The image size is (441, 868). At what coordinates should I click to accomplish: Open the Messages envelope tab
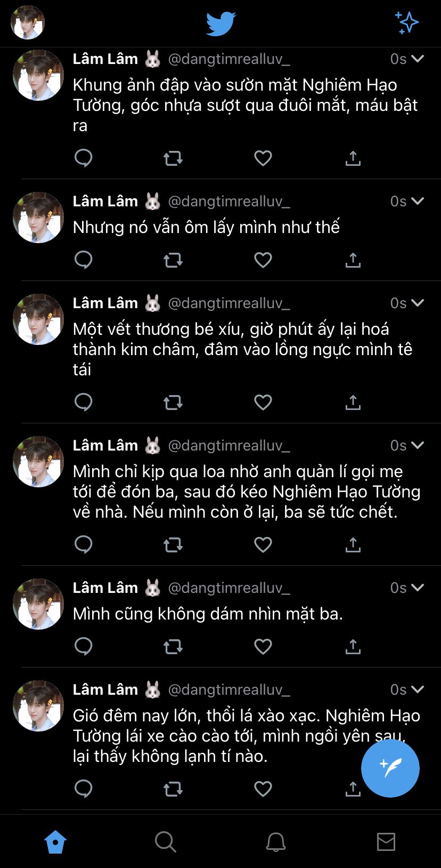386,842
